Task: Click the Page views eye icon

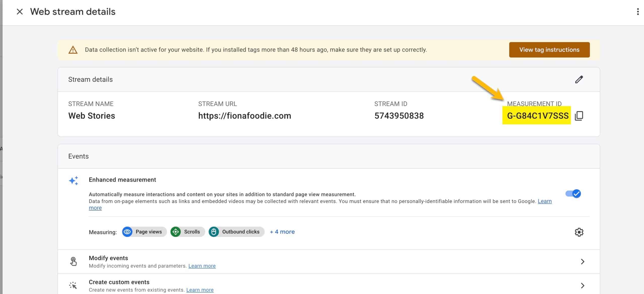Action: [128, 231]
